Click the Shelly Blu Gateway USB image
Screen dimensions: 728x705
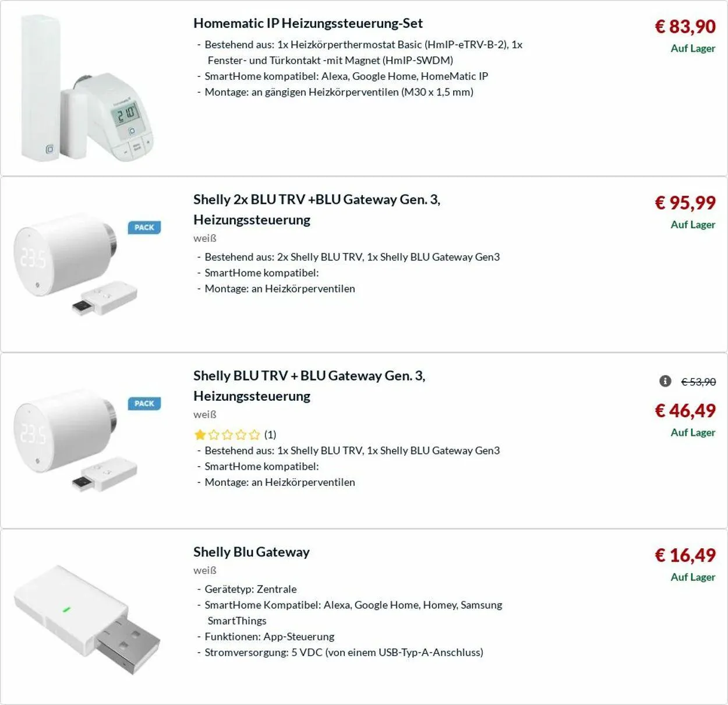pos(87,618)
